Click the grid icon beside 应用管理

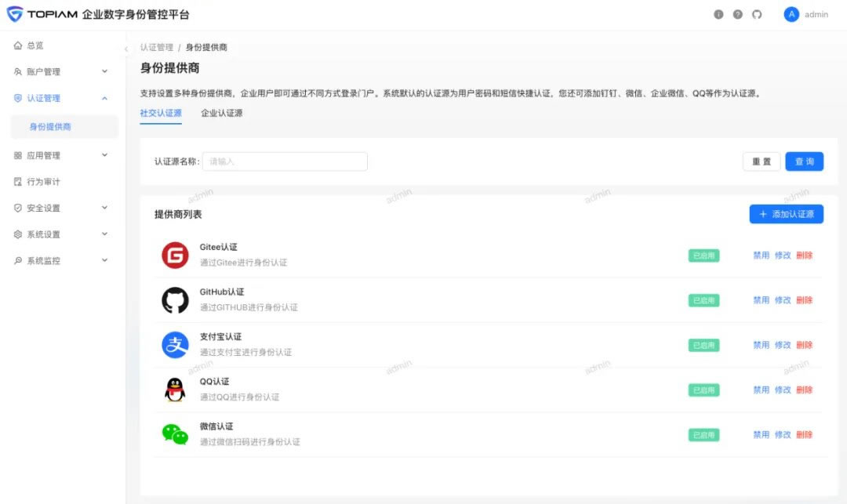point(18,155)
